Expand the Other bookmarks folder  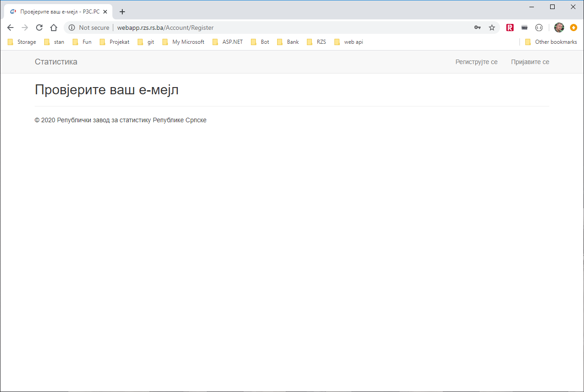(551, 42)
